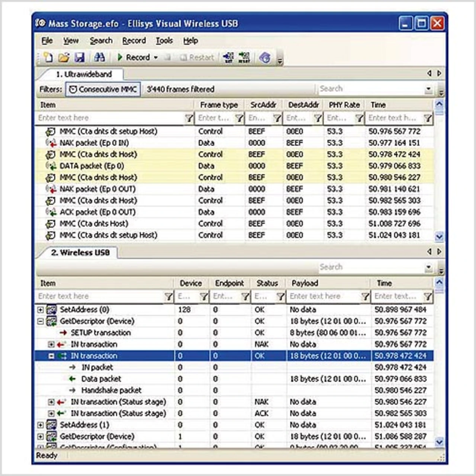Viewport: 476px width, 476px height.
Task: Open the Record button dropdown arrow
Action: pos(156,58)
